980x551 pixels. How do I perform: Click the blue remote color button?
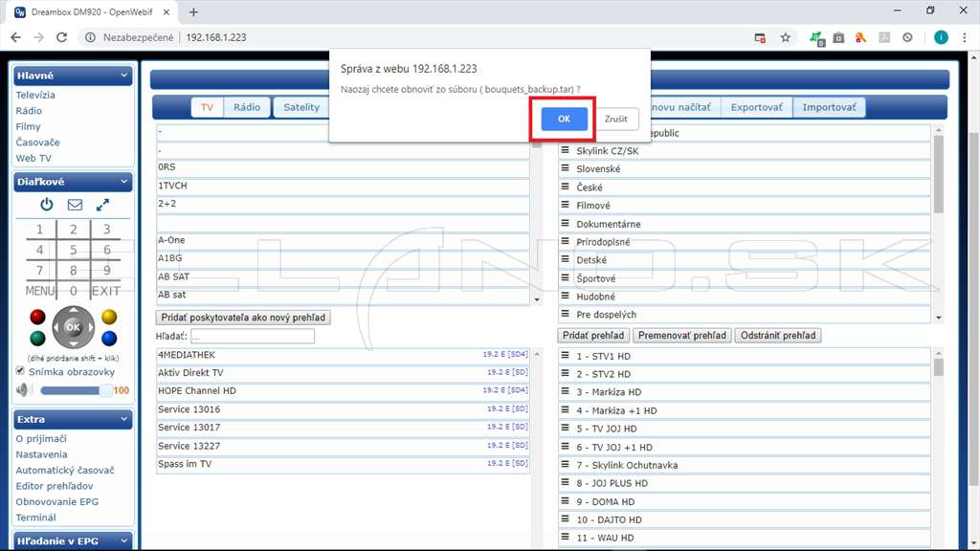[109, 338]
